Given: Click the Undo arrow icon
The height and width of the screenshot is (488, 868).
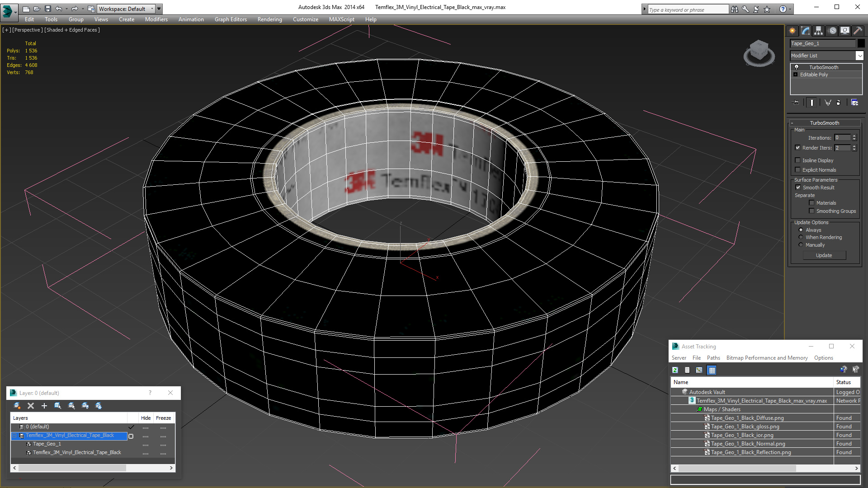Looking at the screenshot, I should [59, 9].
